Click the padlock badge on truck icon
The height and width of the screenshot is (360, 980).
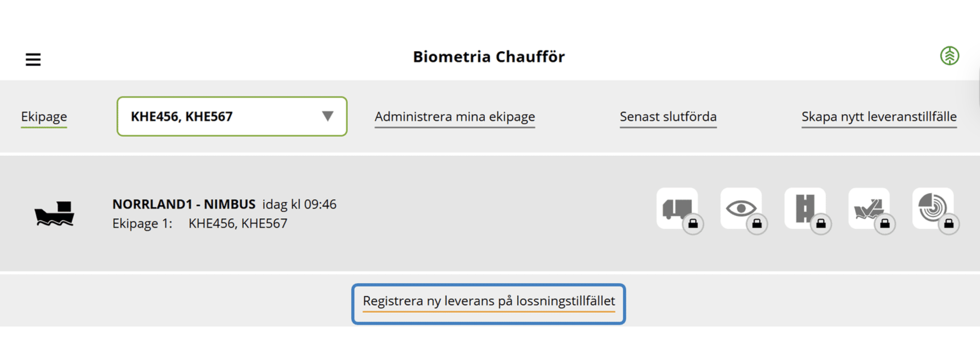click(x=693, y=224)
